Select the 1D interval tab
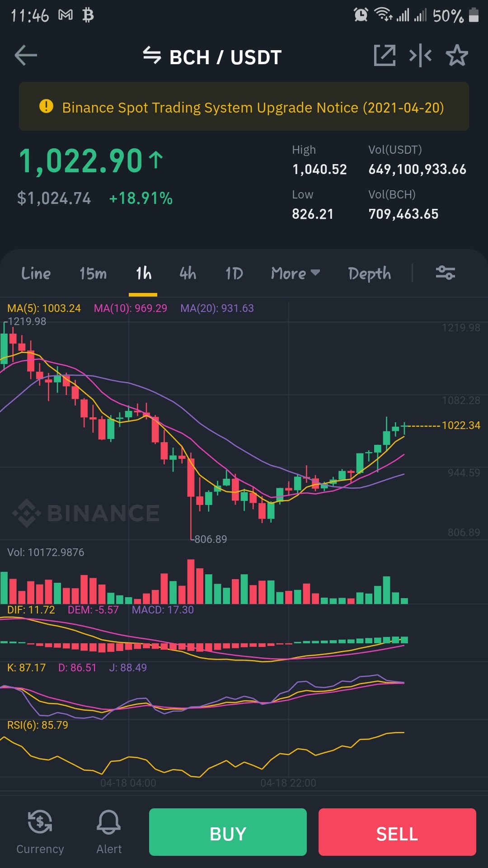This screenshot has width=488, height=868. point(234,273)
